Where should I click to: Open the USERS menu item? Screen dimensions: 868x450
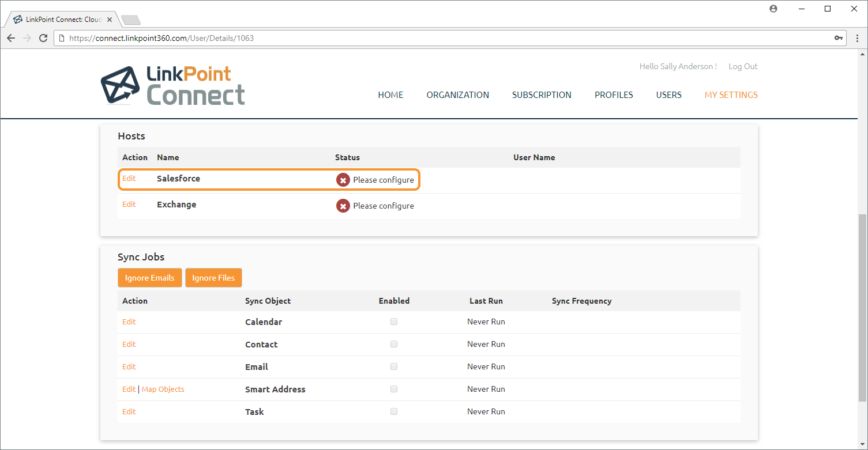(x=669, y=95)
